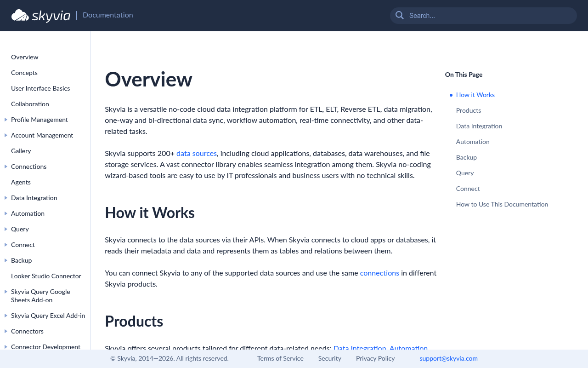Expand the Skyvia Query Google Sheets Add-on arrow
This screenshot has height=368, width=588.
point(6,292)
